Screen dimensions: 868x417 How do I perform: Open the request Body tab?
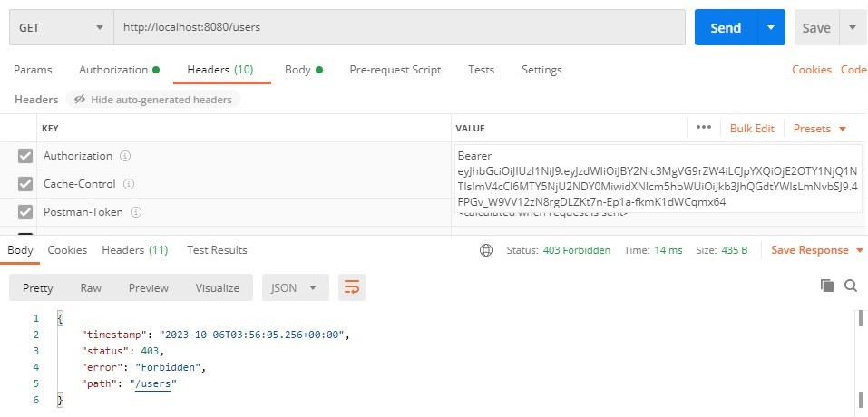[x=303, y=70]
